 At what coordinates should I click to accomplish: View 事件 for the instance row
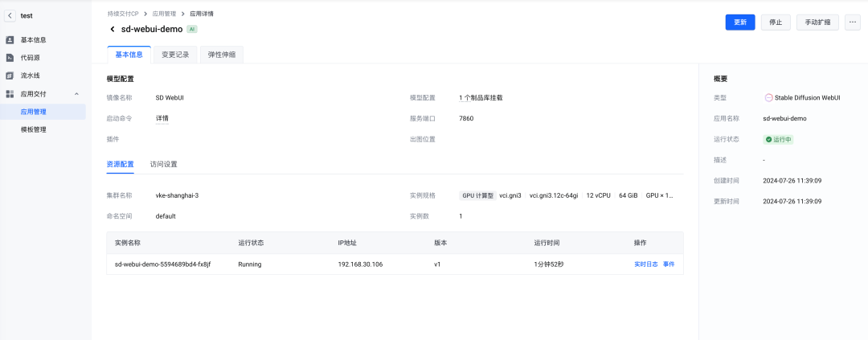(669, 264)
